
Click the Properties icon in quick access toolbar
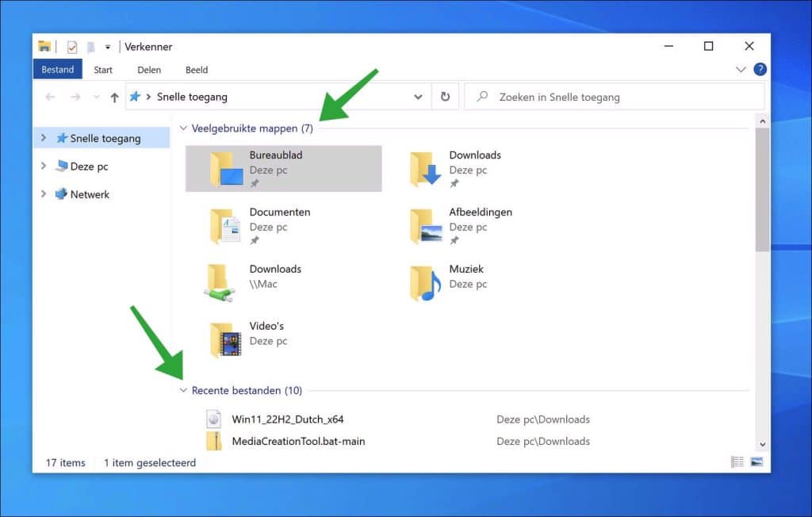[x=71, y=46]
